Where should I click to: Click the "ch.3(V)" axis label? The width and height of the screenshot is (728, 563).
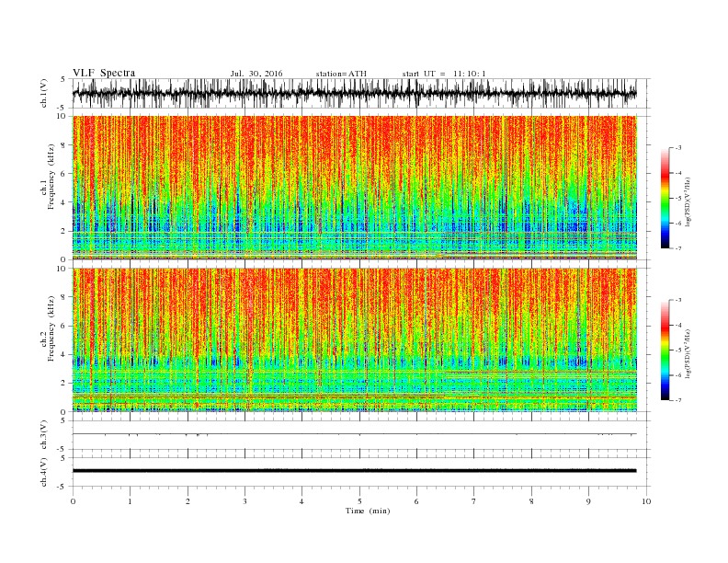[43, 435]
